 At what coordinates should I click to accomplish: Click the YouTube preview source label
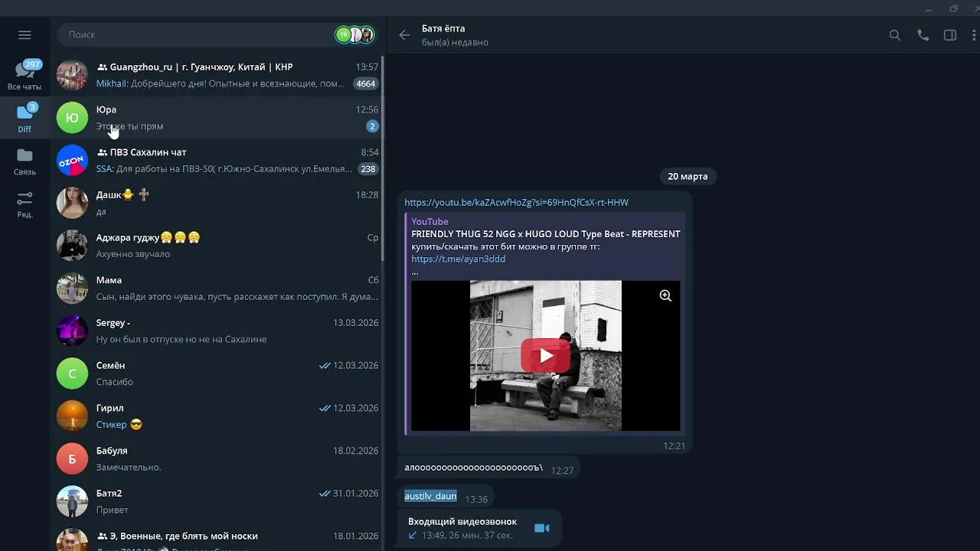[430, 222]
